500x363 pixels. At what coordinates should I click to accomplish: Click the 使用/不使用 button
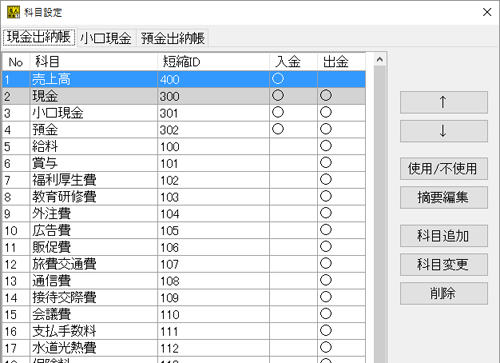click(444, 169)
